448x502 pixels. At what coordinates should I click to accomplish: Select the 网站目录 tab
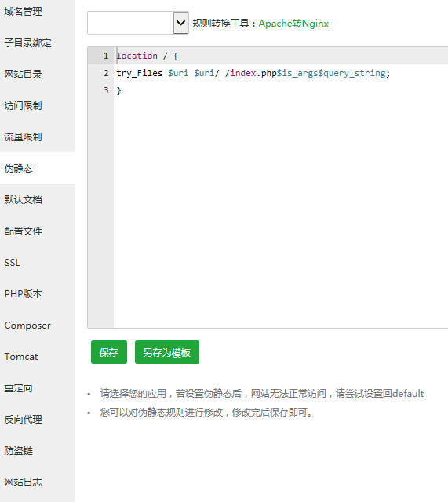pyautogui.click(x=23, y=75)
